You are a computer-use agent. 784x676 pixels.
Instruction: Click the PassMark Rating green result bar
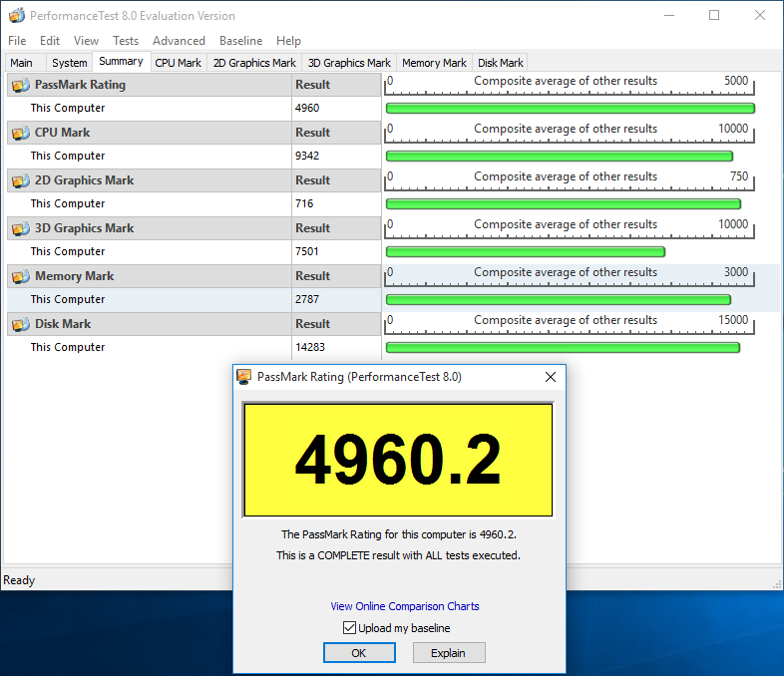(x=570, y=109)
